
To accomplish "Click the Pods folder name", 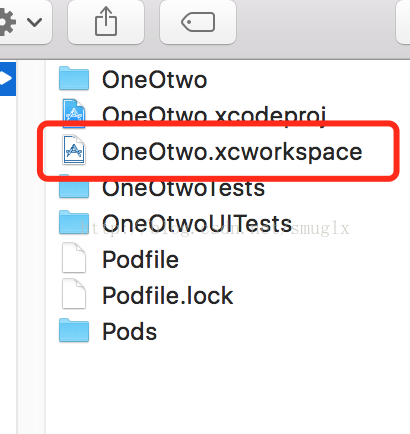I will click(129, 332).
